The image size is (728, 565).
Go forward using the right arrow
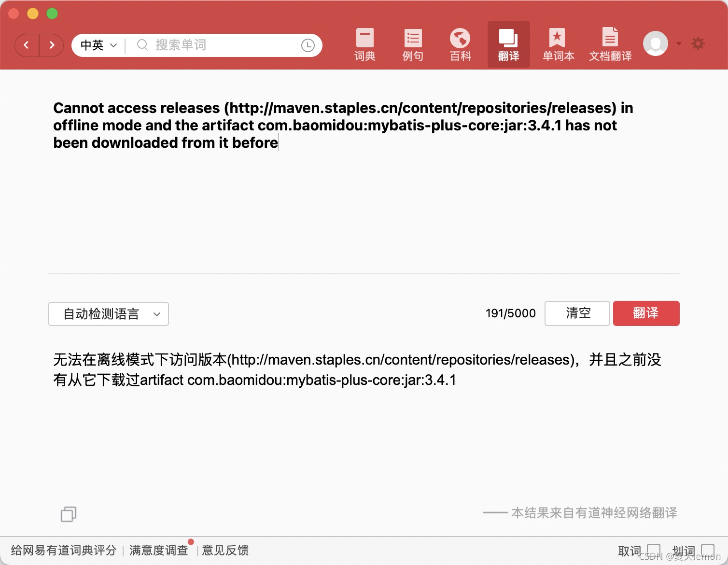tap(52, 45)
